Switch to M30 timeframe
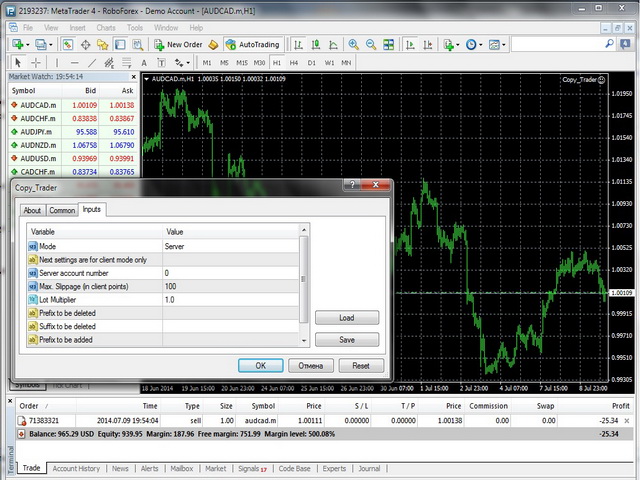Screen dimensions: 640x480 click(259, 62)
